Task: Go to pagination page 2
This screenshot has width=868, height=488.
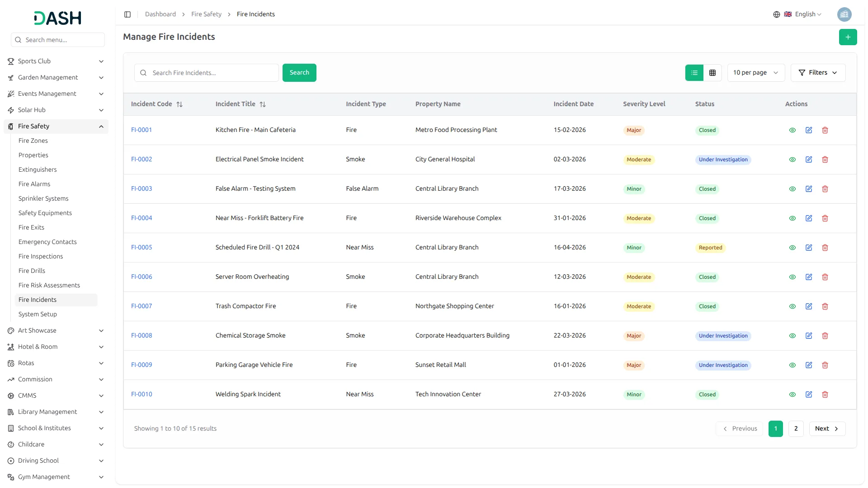Action: [796, 428]
